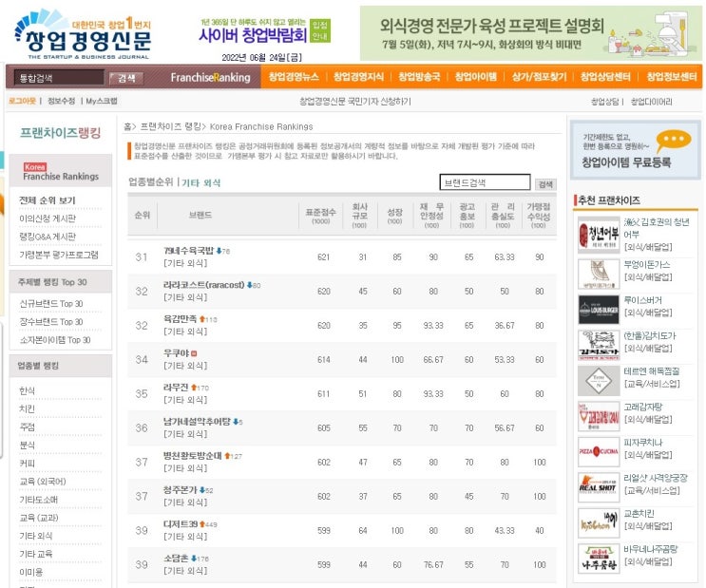Open brand 육감만족
Screen dimensions: 706x588
181,319
